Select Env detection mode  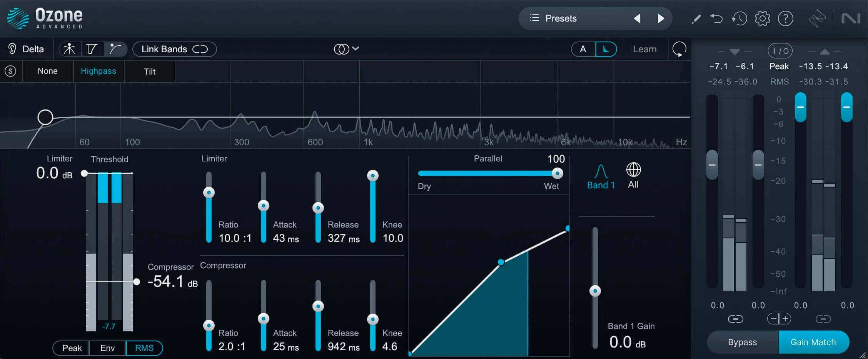107,348
